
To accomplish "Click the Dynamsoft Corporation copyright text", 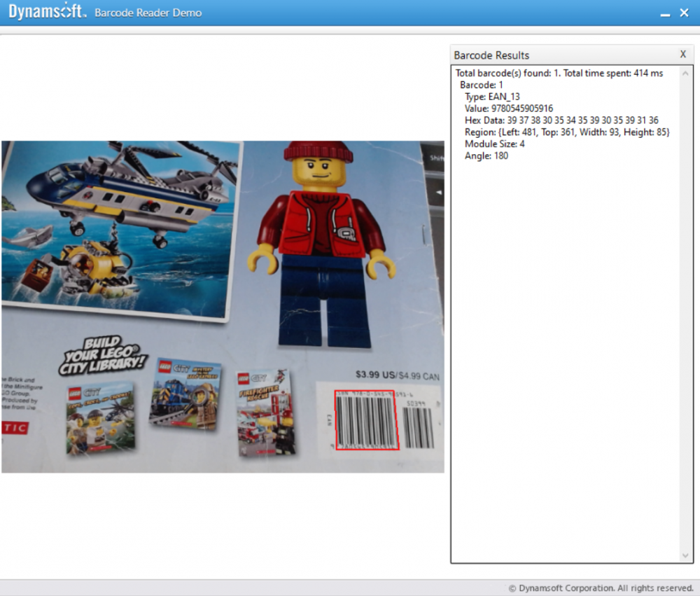I will (601, 588).
